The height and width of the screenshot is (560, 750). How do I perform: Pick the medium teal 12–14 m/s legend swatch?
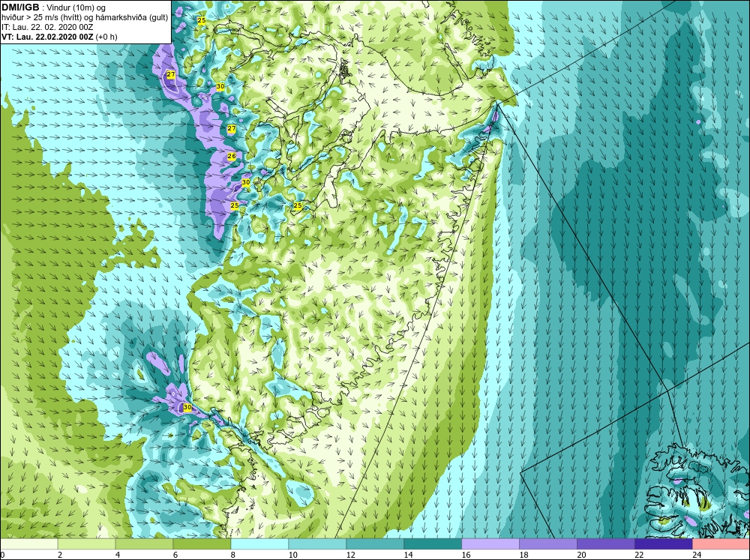375,544
